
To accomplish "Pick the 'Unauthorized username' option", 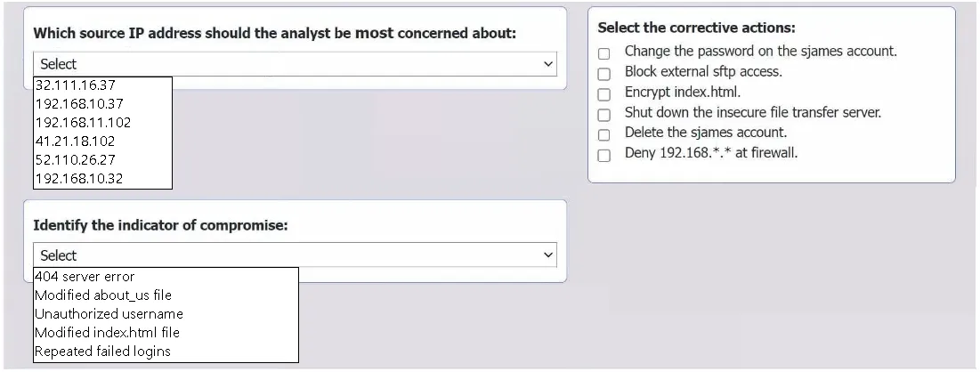I will 166,314.
